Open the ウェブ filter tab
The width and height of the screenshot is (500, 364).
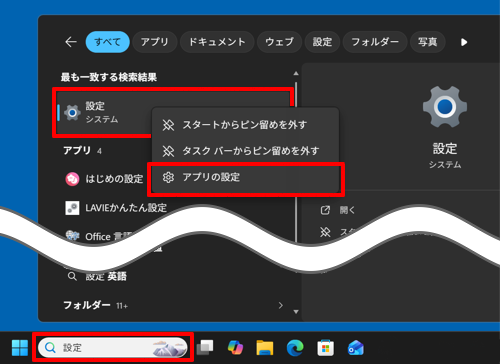[x=279, y=42]
